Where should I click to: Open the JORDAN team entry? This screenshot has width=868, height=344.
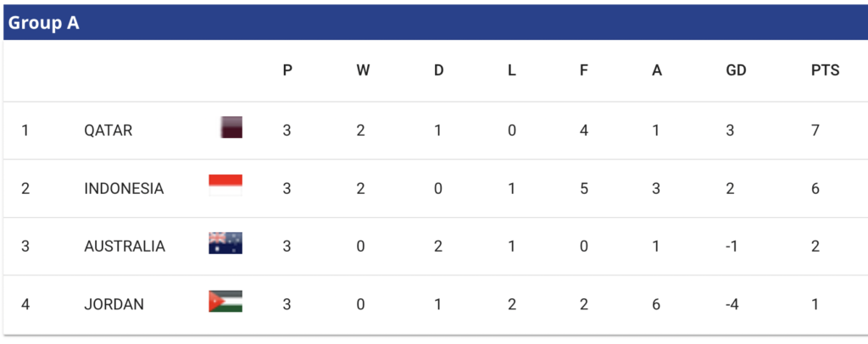coord(114,305)
